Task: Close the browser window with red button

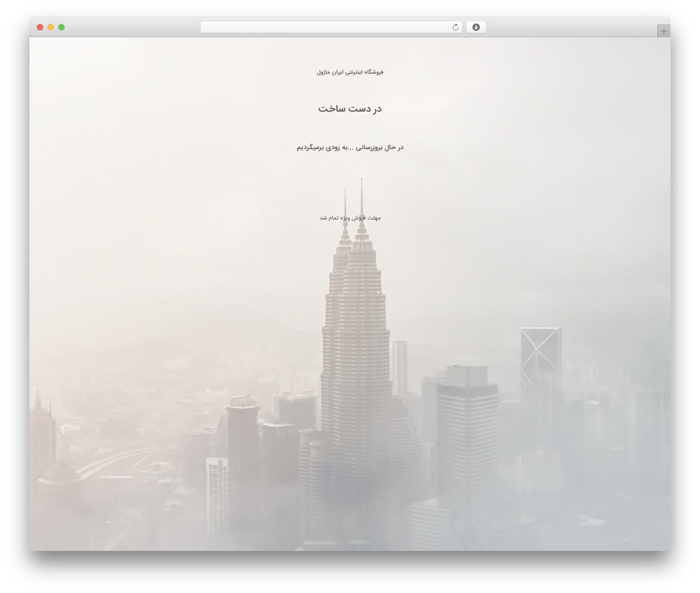Action: point(40,27)
